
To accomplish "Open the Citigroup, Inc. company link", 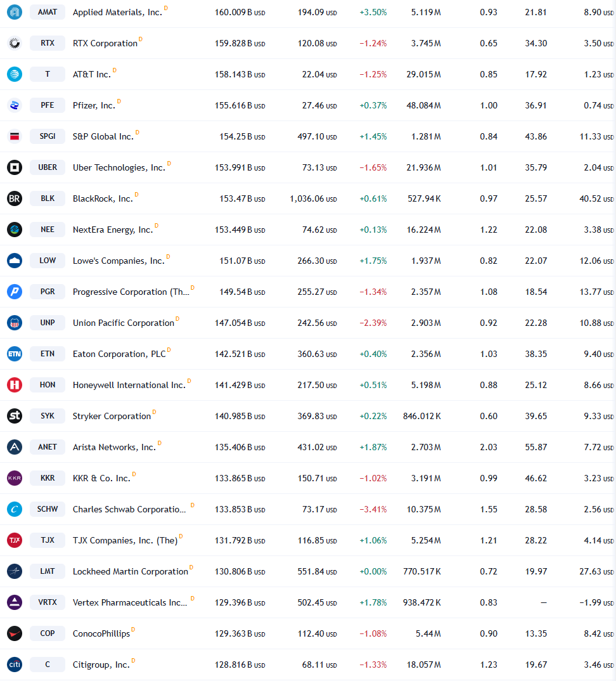I will pyautogui.click(x=101, y=665).
